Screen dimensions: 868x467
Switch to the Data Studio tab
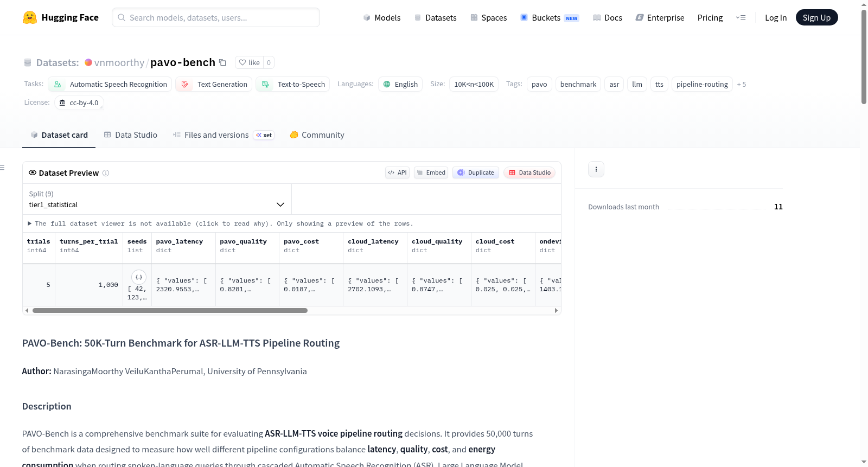click(131, 135)
